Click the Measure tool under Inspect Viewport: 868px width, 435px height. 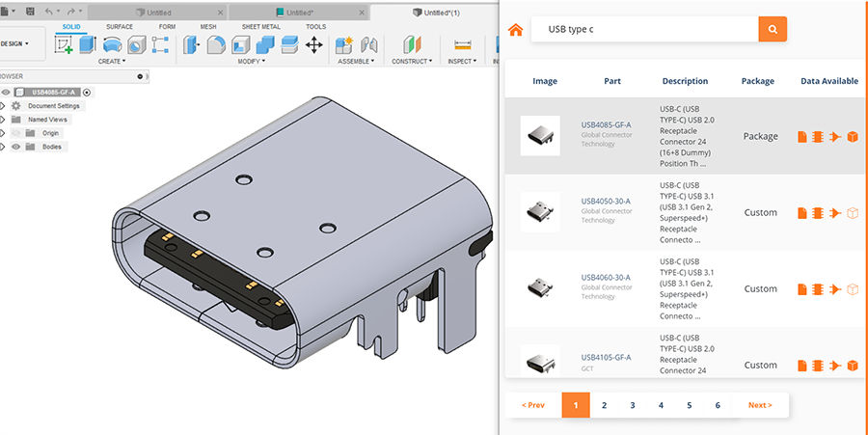pos(462,45)
